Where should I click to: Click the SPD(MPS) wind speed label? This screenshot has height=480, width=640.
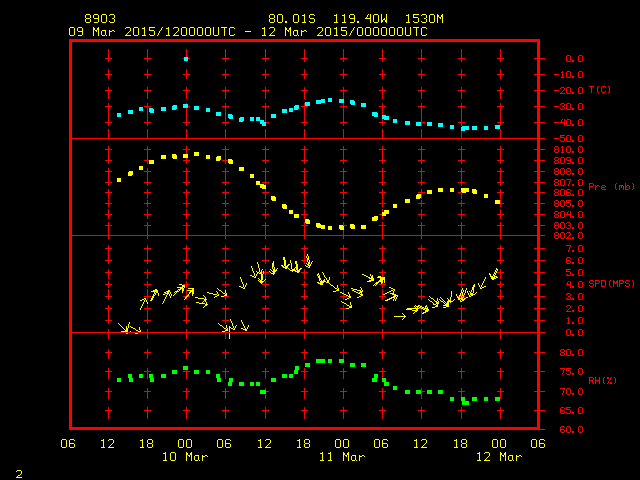[x=611, y=283]
